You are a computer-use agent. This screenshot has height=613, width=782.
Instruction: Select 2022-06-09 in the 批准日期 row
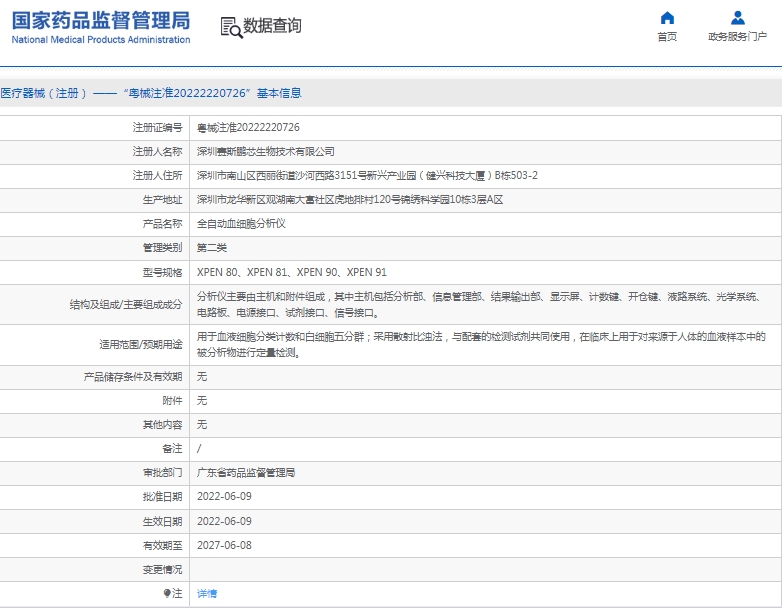[224, 497]
